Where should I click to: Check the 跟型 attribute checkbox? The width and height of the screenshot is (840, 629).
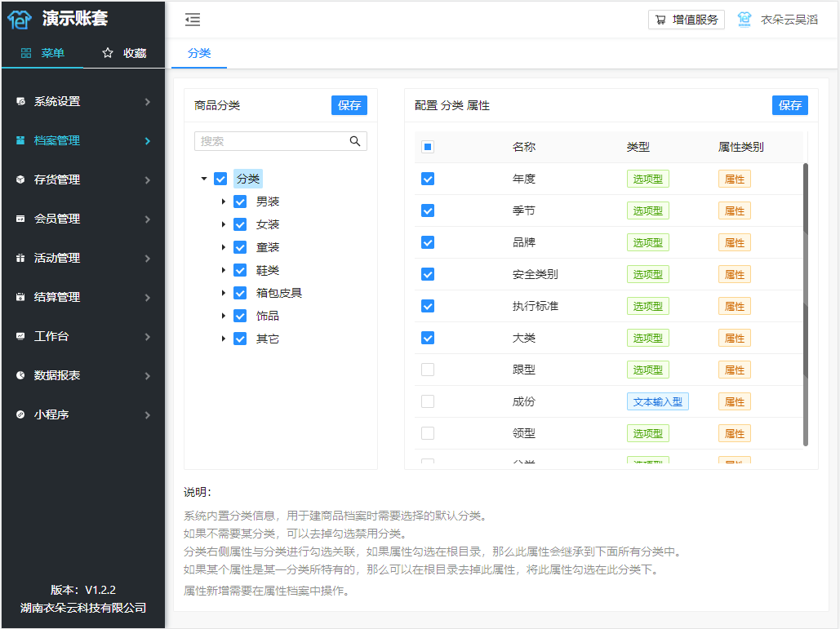click(428, 370)
